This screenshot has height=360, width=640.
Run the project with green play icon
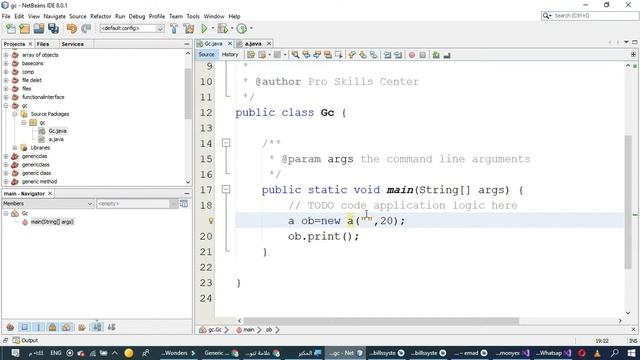pos(204,29)
